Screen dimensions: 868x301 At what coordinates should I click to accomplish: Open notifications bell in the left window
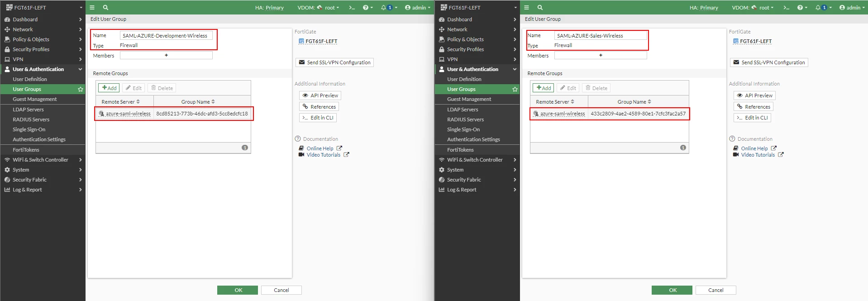click(x=389, y=7)
